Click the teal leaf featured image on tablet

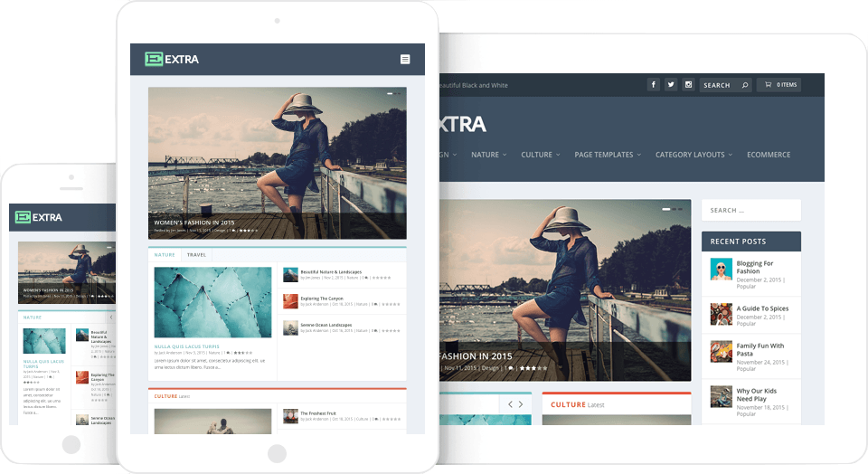(212, 302)
